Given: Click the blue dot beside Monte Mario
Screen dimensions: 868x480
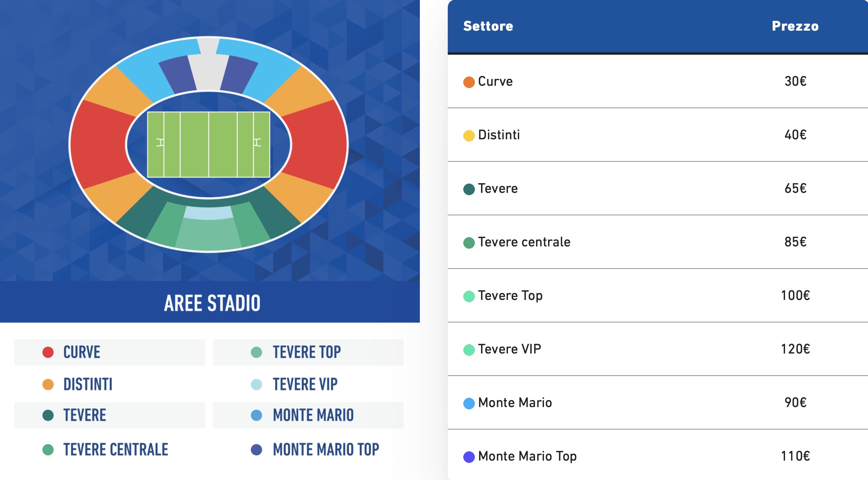Looking at the screenshot, I should pyautogui.click(x=469, y=404).
